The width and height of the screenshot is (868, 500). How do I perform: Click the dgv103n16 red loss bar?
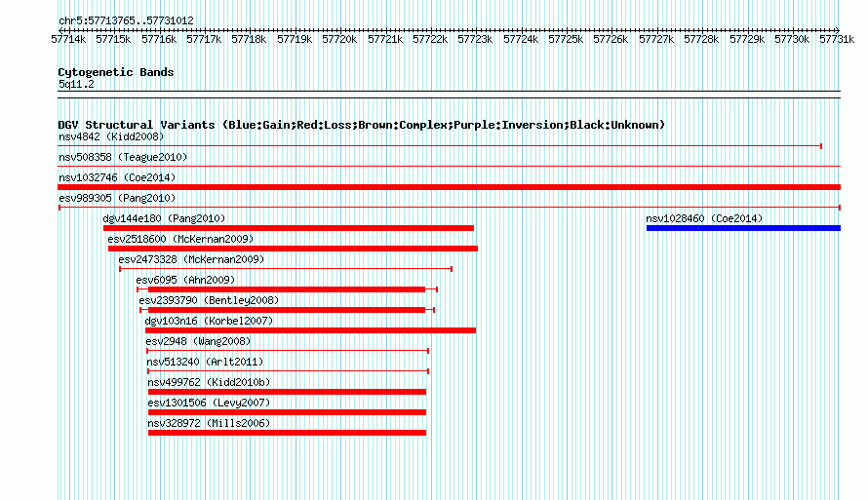(x=310, y=330)
